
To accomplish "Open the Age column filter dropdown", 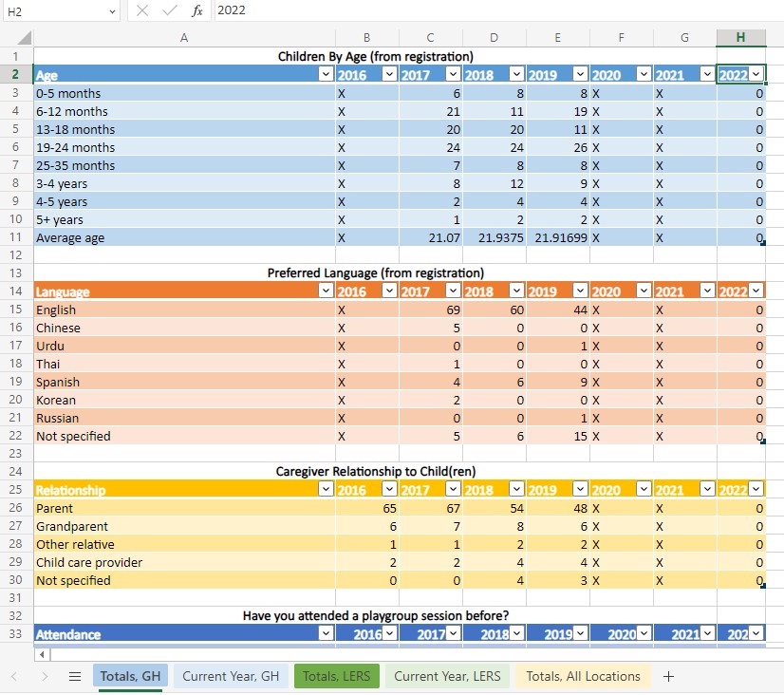I will tap(327, 73).
